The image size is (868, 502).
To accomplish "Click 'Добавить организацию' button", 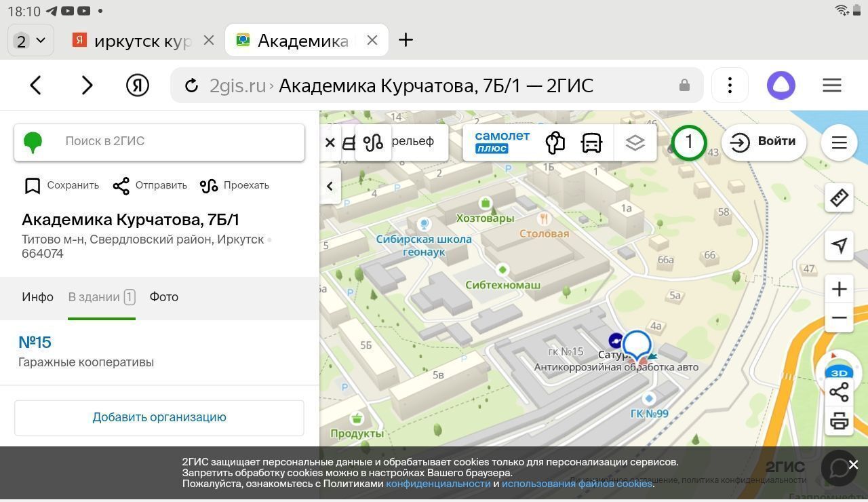I will (159, 417).
